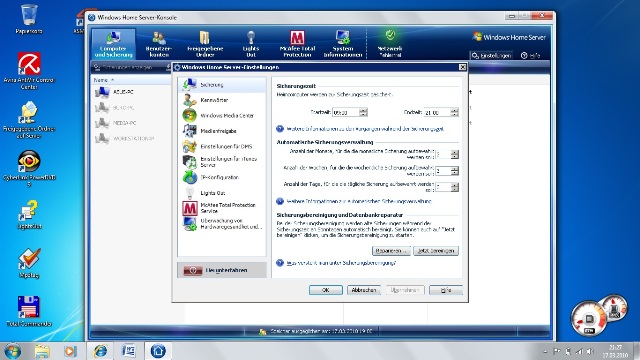Open Einstellungen für iTunes Server
This screenshot has height=360, width=640.
click(x=222, y=162)
